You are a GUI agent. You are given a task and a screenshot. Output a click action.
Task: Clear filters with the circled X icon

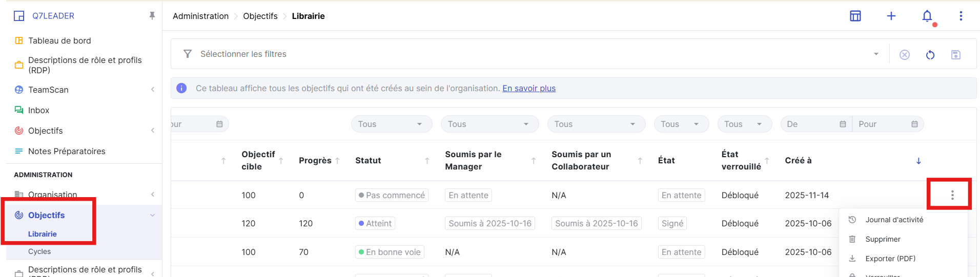[x=905, y=55]
